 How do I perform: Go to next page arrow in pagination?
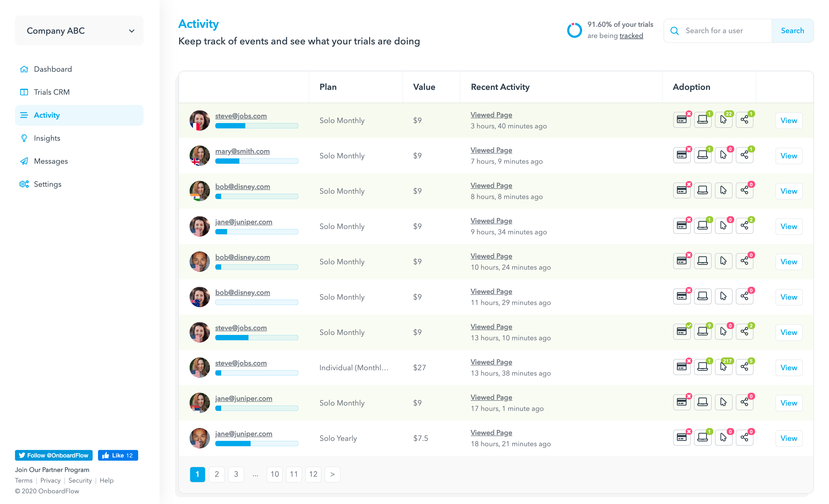332,474
